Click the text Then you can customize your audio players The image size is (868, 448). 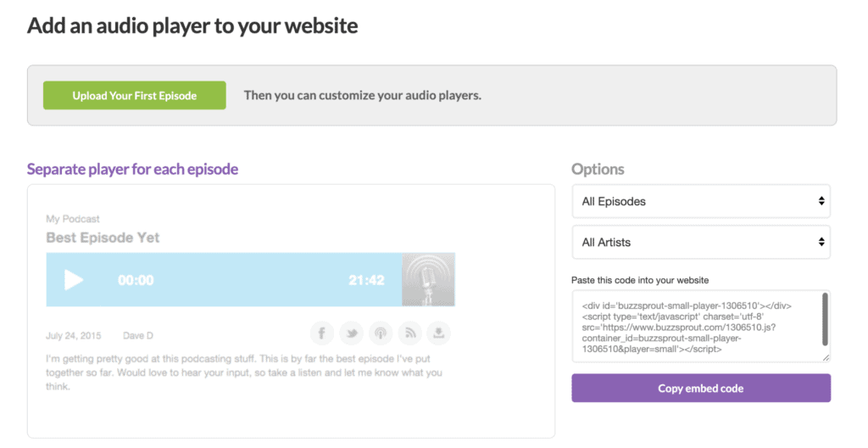(363, 95)
